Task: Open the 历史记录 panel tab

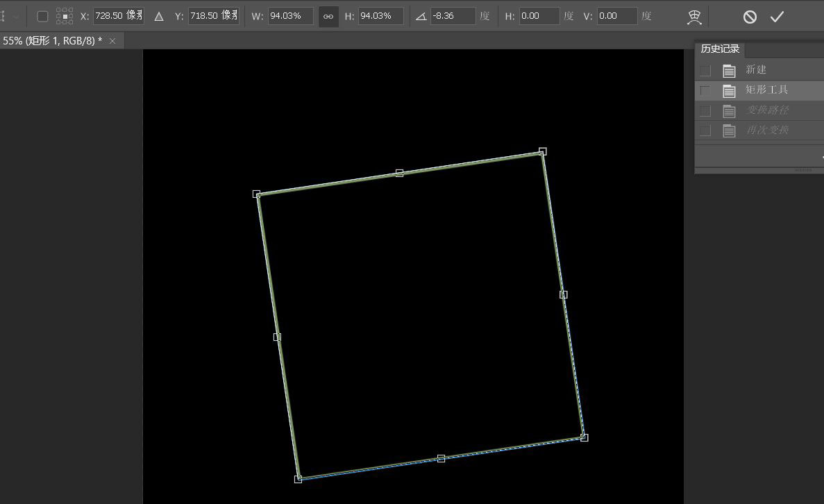Action: pyautogui.click(x=720, y=49)
